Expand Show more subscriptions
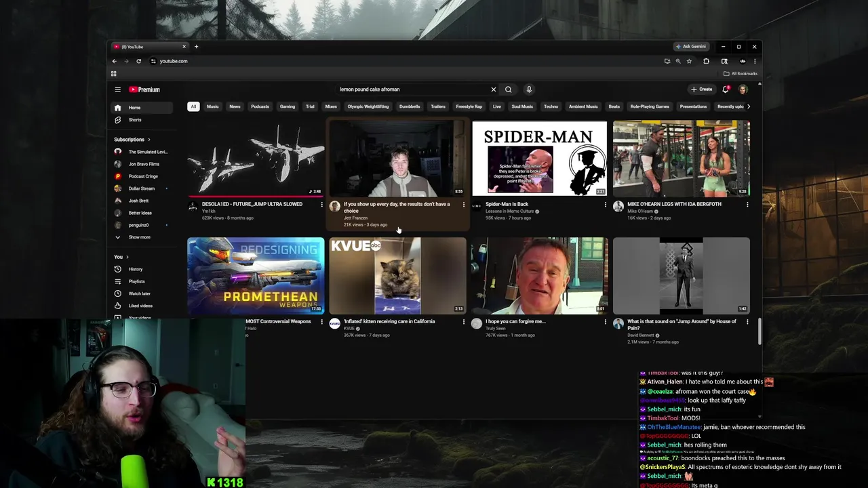Viewport: 868px width, 488px height. (x=142, y=237)
